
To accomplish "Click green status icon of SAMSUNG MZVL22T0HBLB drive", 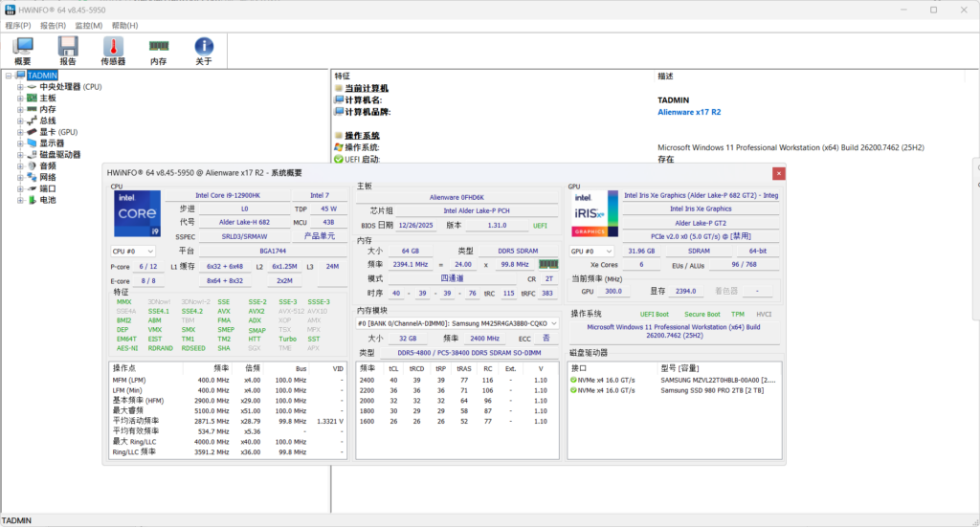I will [x=573, y=380].
